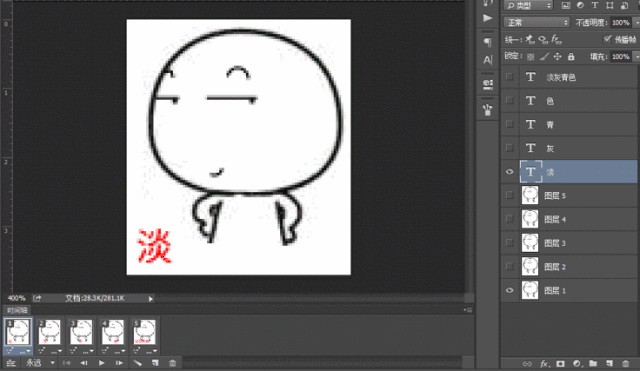The width and height of the screenshot is (640, 371).
Task: Show 图层 4 layer
Action: click(509, 219)
